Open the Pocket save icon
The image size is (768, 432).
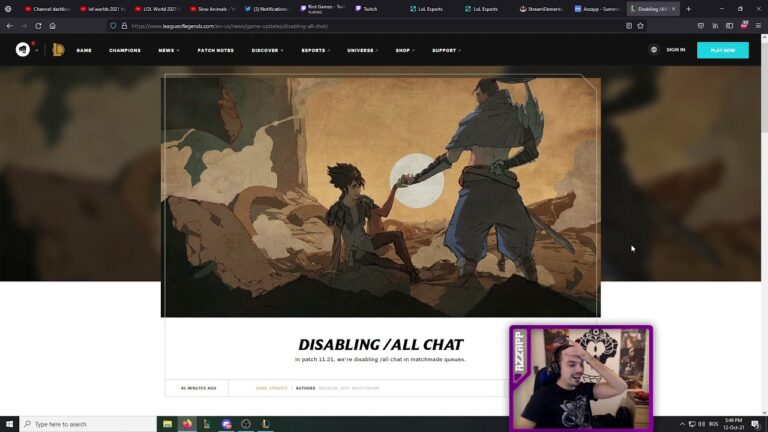coord(701,26)
